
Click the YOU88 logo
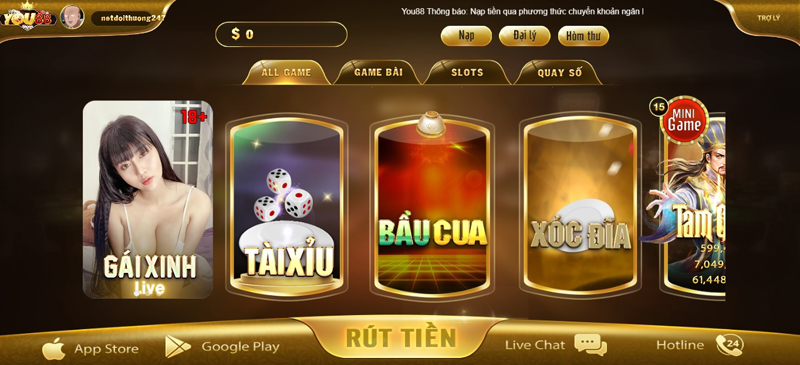[28, 17]
